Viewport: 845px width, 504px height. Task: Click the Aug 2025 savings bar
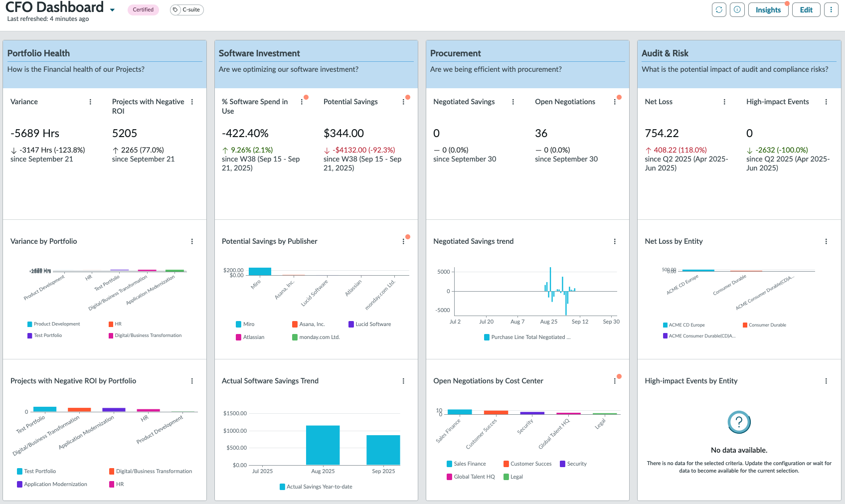click(x=323, y=445)
